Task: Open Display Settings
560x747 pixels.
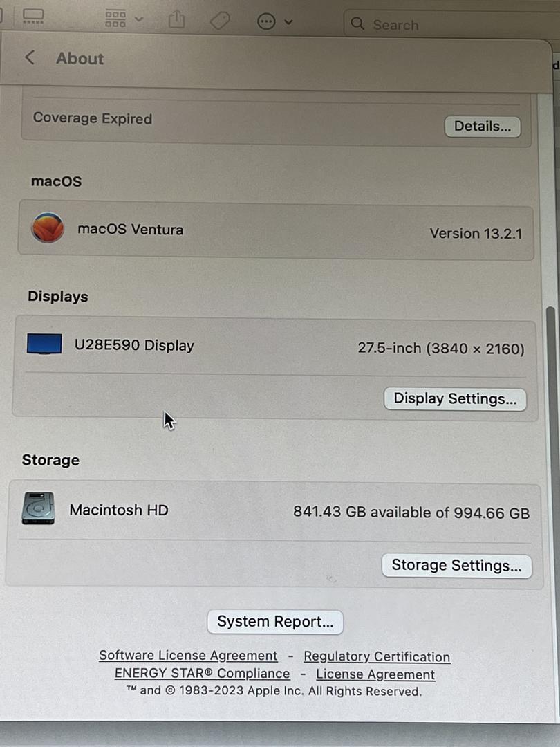Action: coord(455,399)
